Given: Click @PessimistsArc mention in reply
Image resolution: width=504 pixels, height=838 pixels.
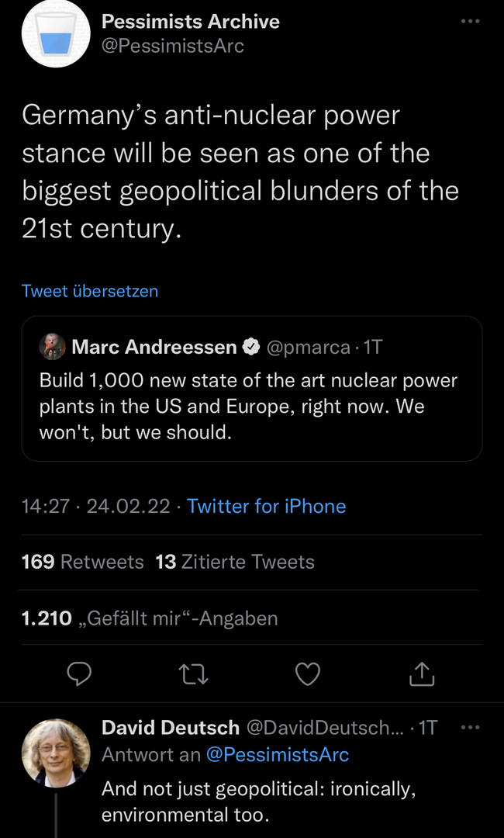Looking at the screenshot, I should [x=277, y=753].
